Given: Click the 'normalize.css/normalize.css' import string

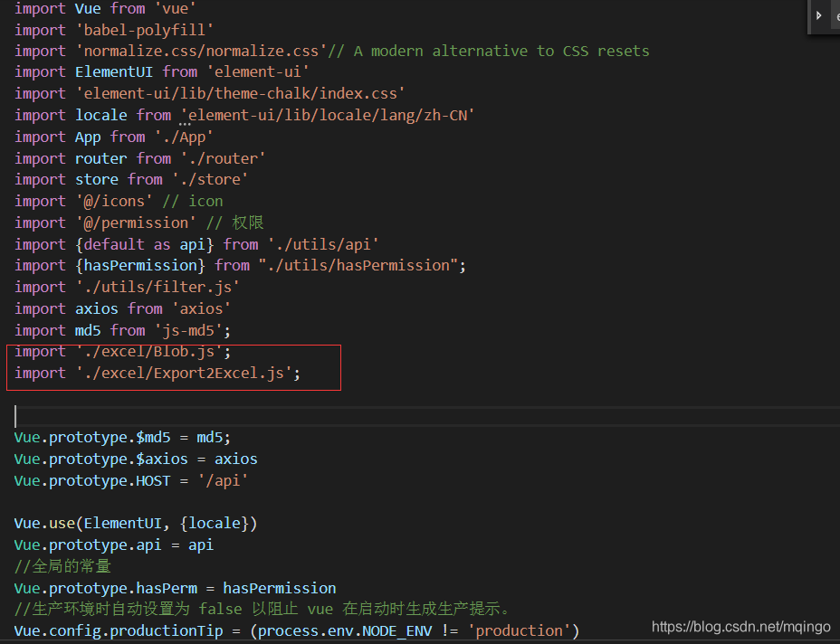Looking at the screenshot, I should point(201,51).
